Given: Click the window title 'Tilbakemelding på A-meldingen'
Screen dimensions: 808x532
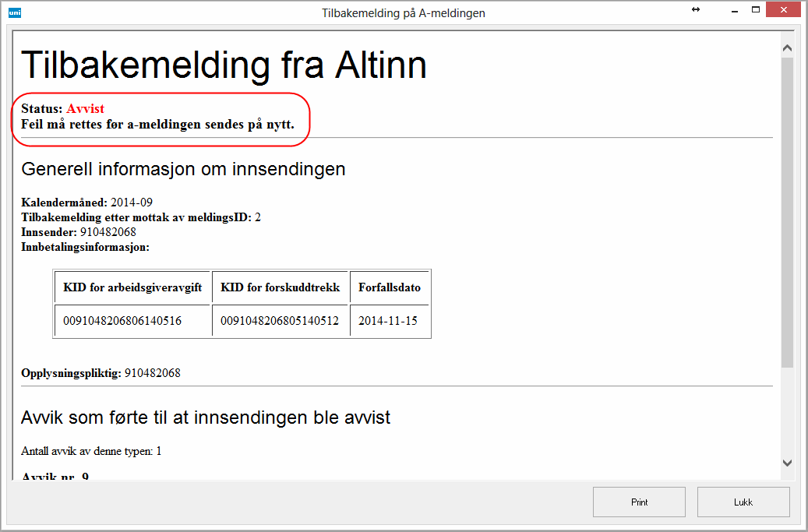Looking at the screenshot, I should [404, 13].
